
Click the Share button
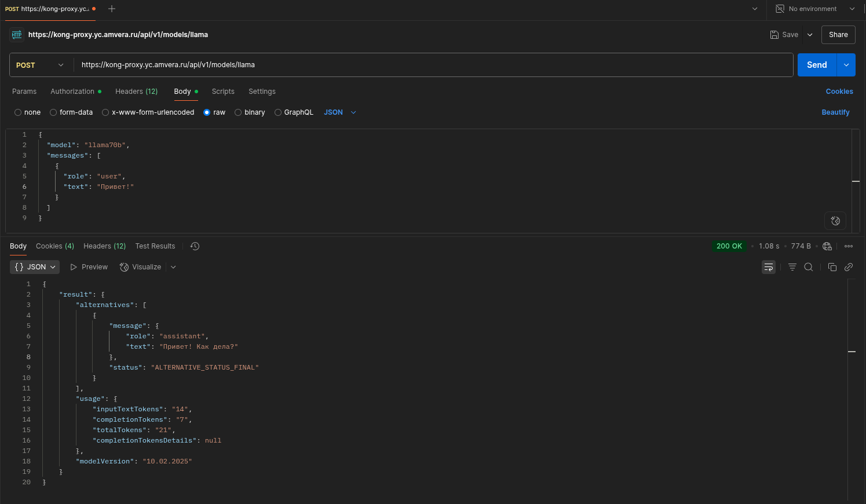(x=838, y=35)
